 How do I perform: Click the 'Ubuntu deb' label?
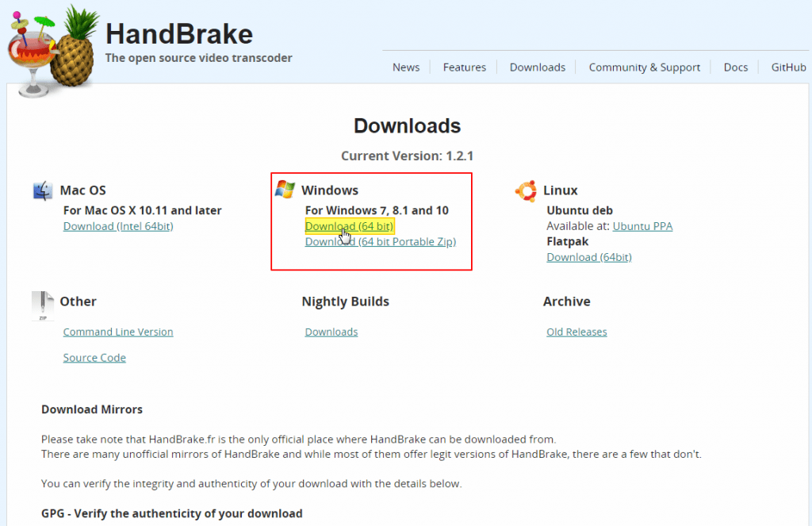coord(580,210)
